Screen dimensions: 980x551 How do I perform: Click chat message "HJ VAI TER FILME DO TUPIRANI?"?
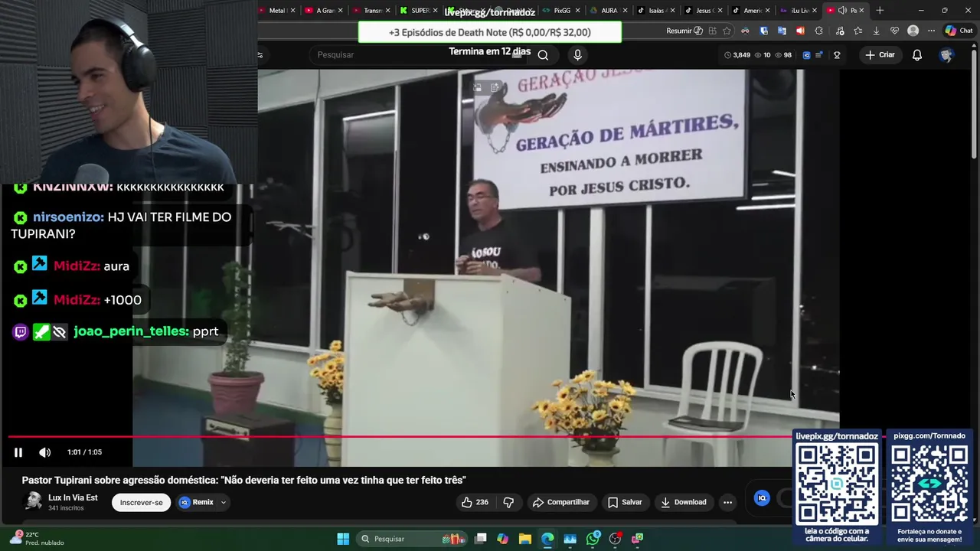[121, 225]
